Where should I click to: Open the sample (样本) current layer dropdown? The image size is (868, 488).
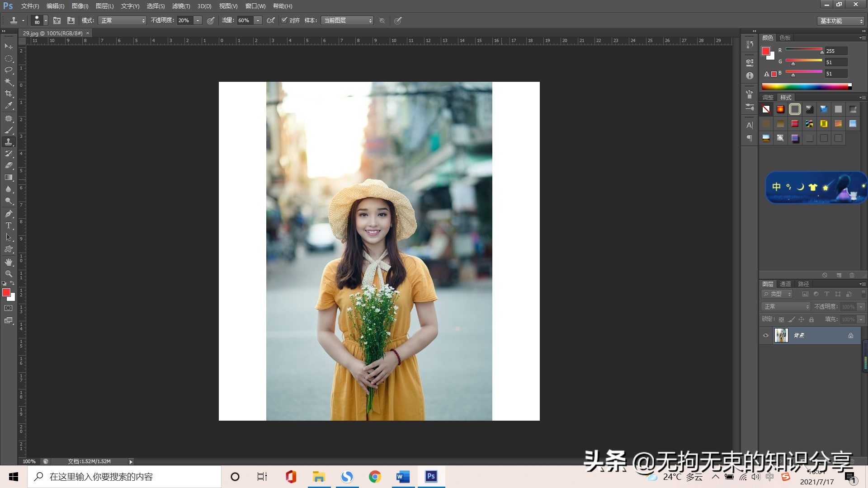tap(347, 20)
